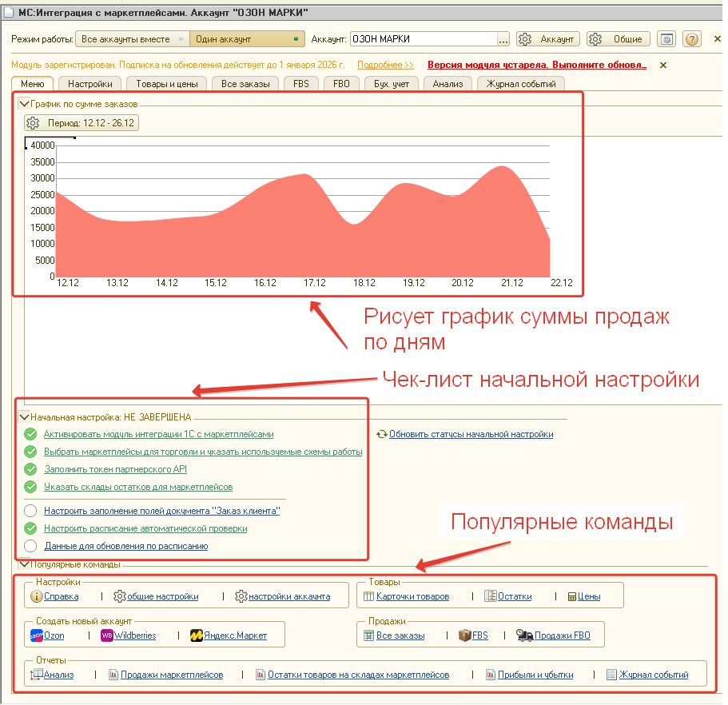
Task: Toggle the Заказ клиента setup step circle
Action: [31, 511]
